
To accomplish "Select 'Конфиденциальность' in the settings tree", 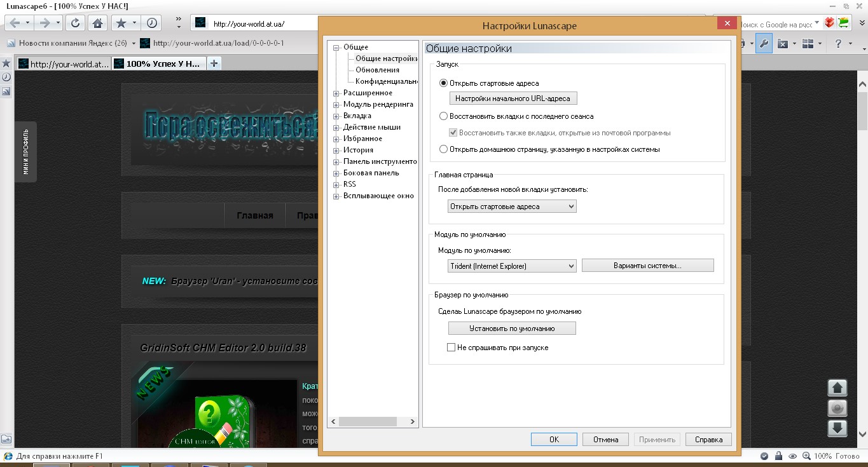I will point(386,81).
